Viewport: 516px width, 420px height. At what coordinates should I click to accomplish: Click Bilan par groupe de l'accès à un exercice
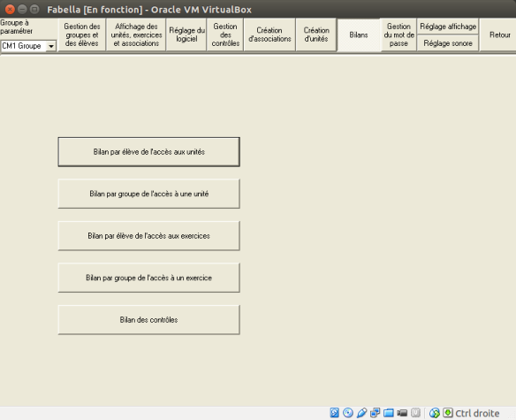tap(148, 278)
